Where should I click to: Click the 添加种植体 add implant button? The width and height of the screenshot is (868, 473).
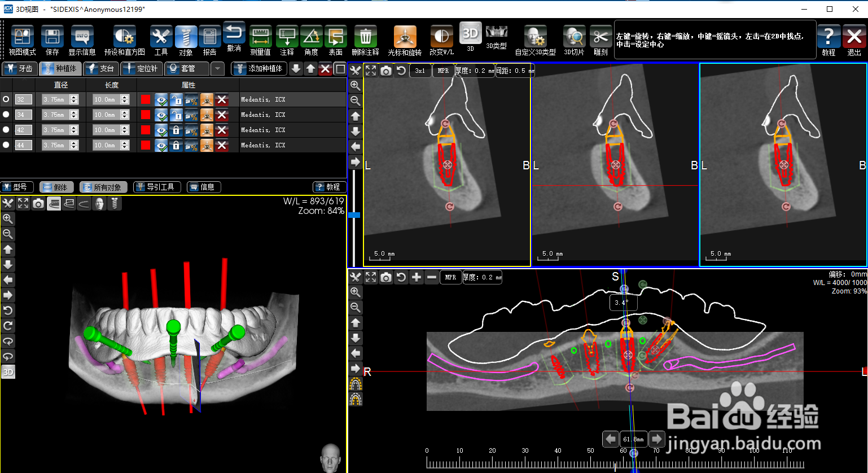coord(259,69)
